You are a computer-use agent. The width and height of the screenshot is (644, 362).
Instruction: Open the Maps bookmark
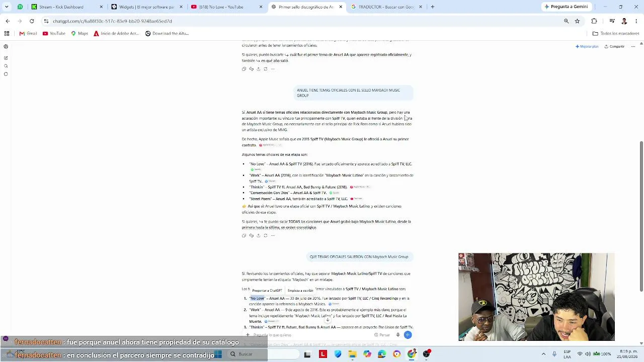point(79,34)
